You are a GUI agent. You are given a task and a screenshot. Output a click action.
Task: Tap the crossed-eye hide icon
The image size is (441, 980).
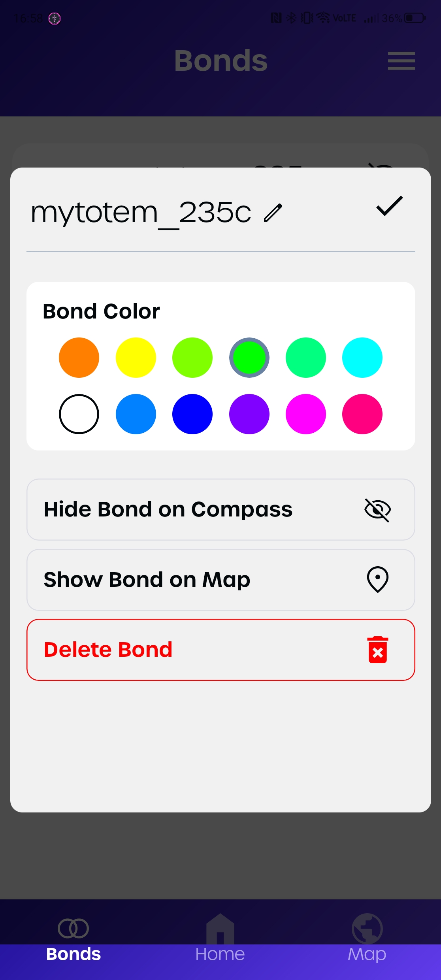click(x=377, y=510)
